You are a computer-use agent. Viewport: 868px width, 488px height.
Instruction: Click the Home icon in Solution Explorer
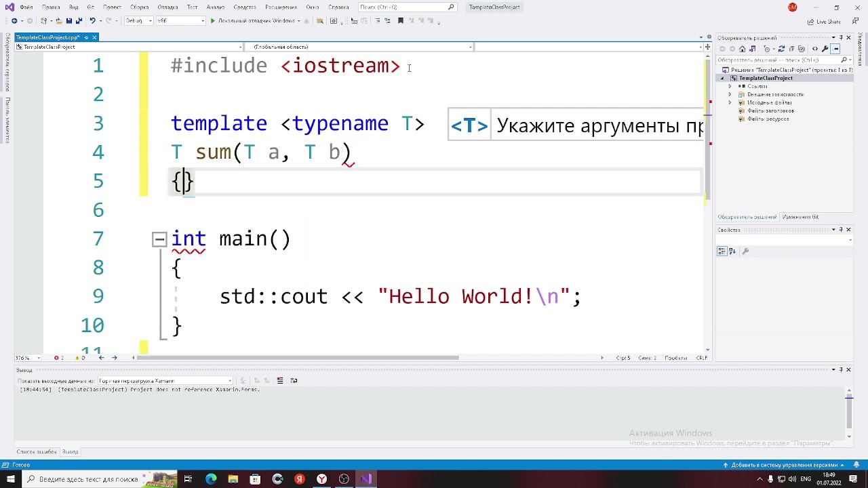click(743, 49)
